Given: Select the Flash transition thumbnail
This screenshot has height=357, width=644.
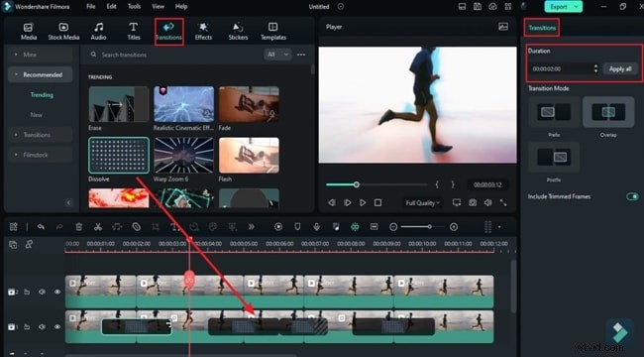Looking at the screenshot, I should [x=249, y=155].
